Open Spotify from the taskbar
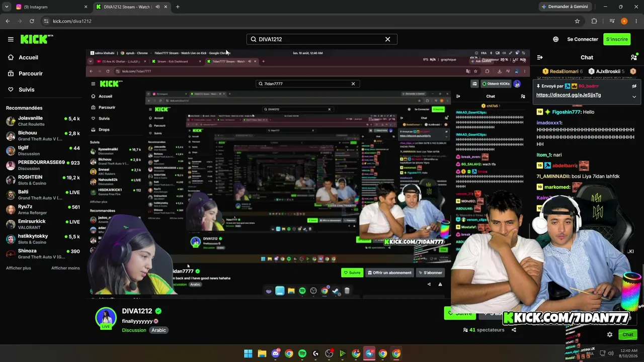644x362 pixels. pyautogui.click(x=302, y=353)
